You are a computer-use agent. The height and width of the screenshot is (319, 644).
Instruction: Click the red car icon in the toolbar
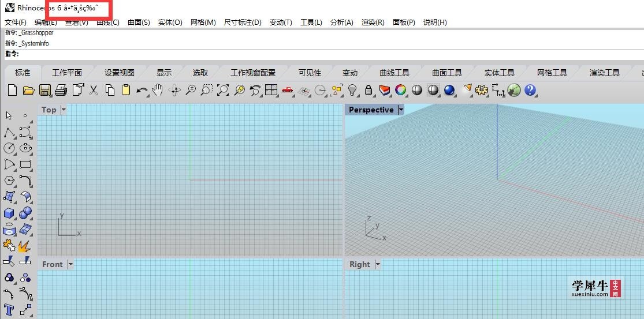(x=287, y=90)
